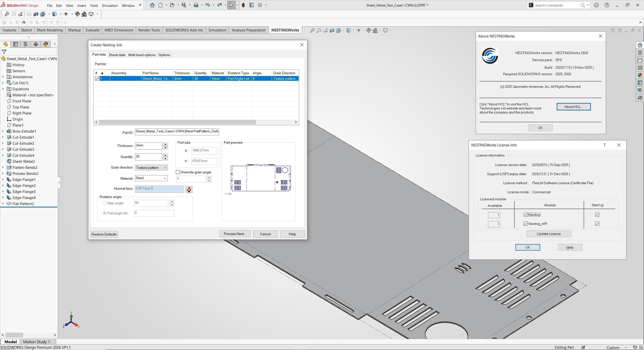This screenshot has width=644, height=350.
Task: Expand the Annotations tree node
Action: (3, 77)
